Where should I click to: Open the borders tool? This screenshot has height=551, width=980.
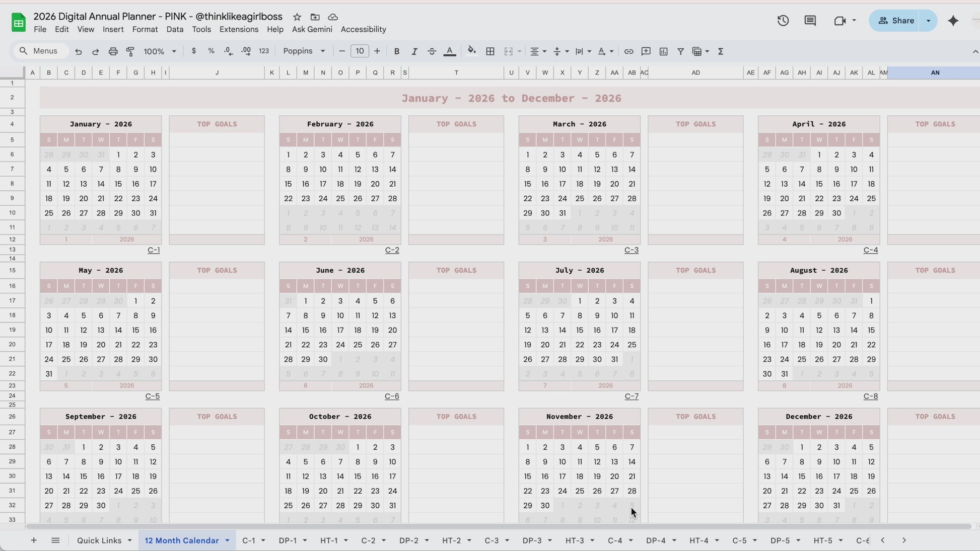pyautogui.click(x=490, y=51)
